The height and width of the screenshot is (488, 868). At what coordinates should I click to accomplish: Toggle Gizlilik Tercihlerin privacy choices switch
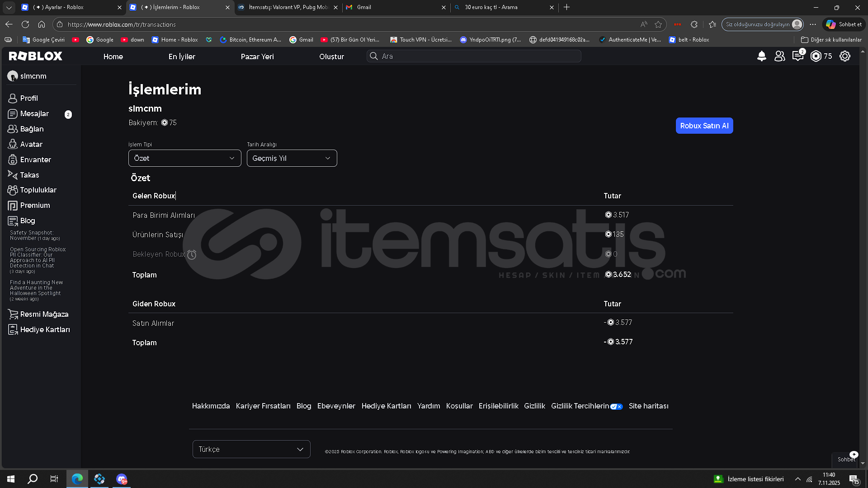(616, 407)
